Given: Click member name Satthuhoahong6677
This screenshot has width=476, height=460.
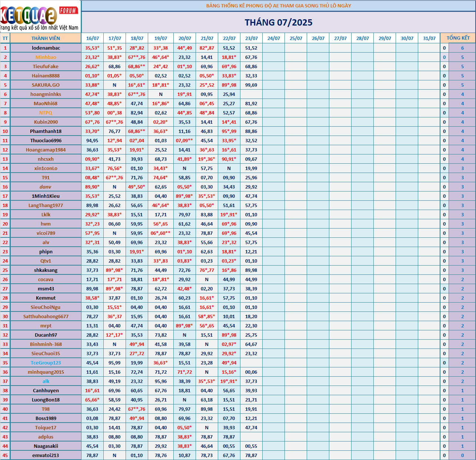Looking at the screenshot, I should 46,316.
